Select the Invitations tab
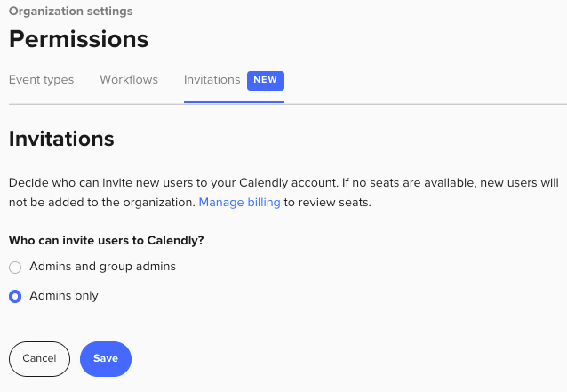Screen dimensions: 567x392 click(212, 80)
